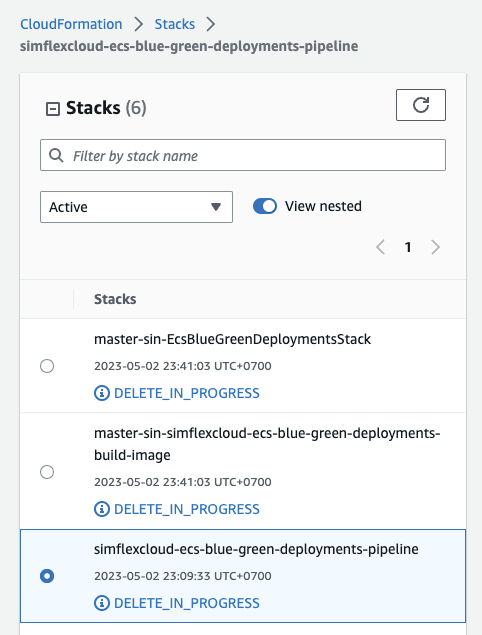
Task: Go to next page arrow
Action: click(435, 247)
